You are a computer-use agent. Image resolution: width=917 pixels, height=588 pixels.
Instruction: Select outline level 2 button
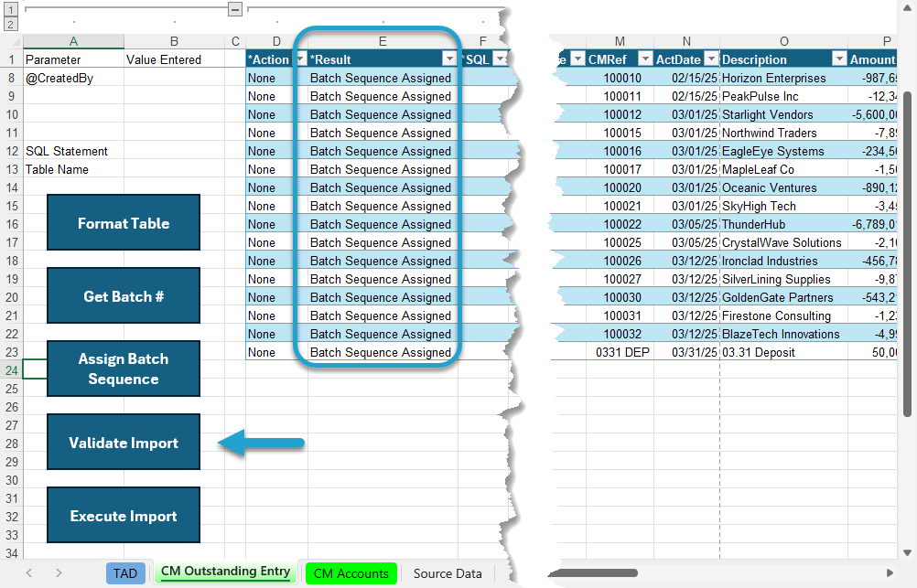(x=11, y=24)
